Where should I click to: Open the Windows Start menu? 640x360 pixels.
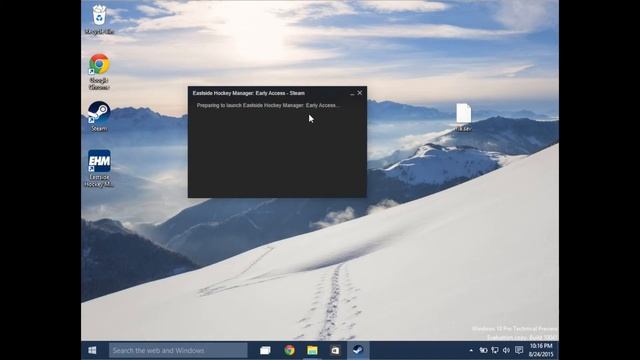[x=92, y=350]
